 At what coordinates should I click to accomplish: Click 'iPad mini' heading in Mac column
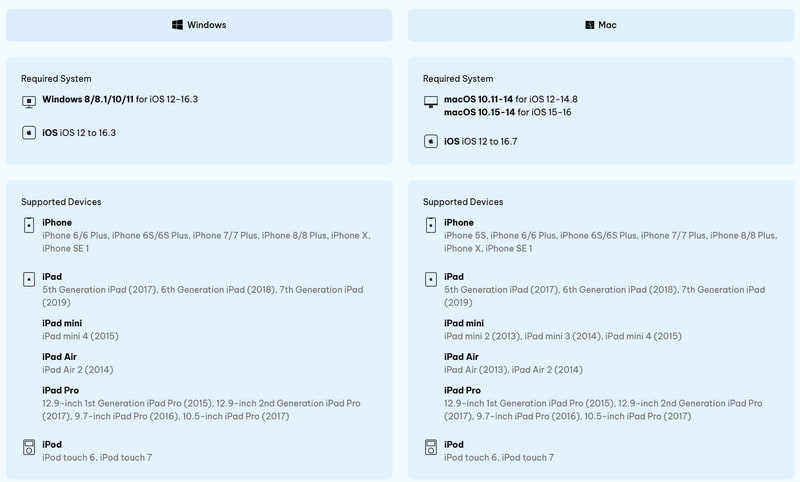[464, 323]
